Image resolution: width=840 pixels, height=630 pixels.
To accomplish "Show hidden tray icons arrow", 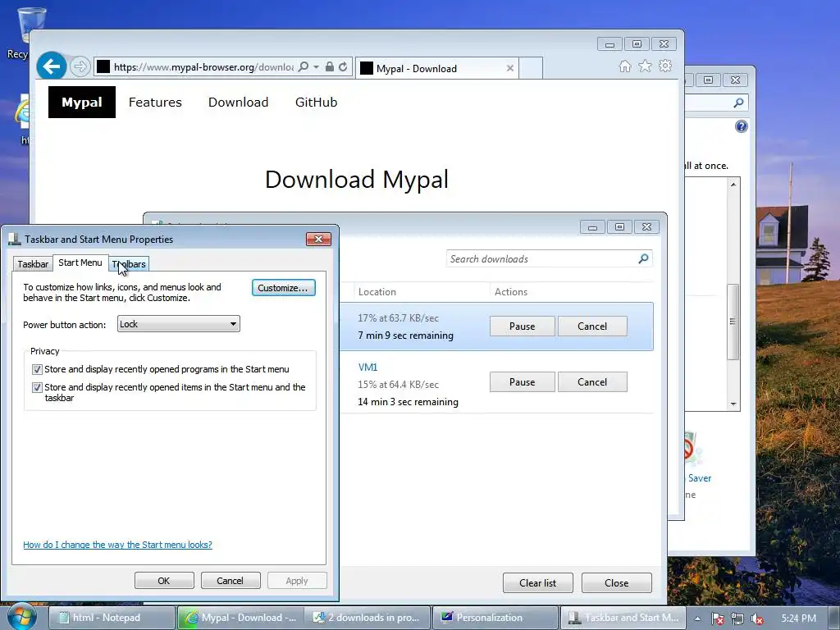I will tap(697, 619).
